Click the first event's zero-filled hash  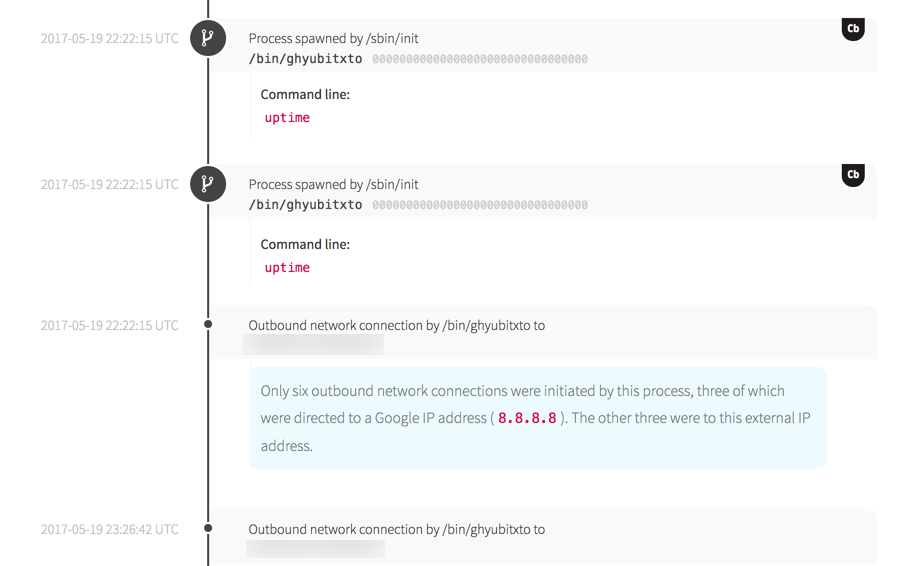click(480, 59)
